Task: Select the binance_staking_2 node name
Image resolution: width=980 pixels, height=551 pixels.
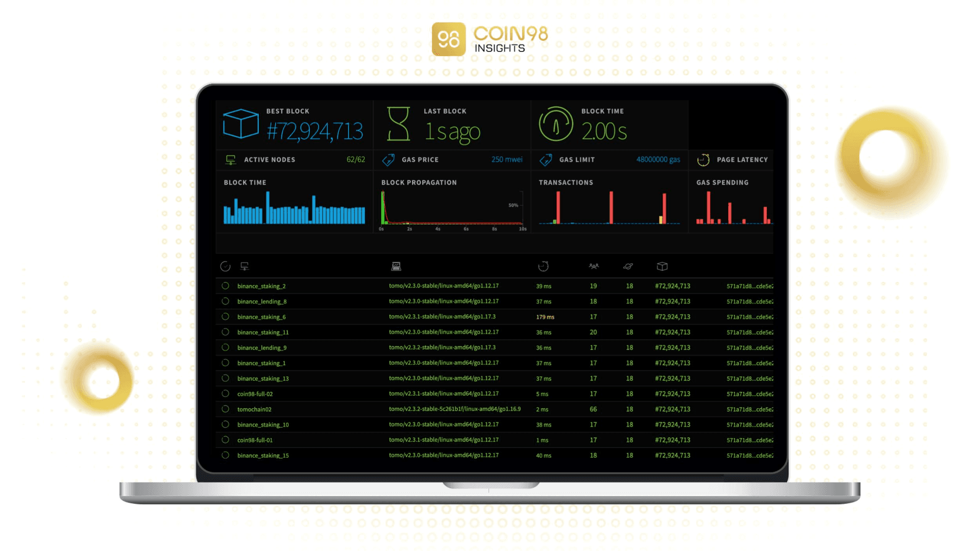Action: [x=261, y=286]
